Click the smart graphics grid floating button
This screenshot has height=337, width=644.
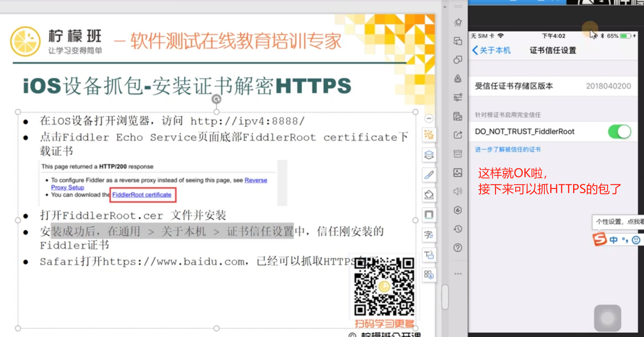pyautogui.click(x=429, y=275)
